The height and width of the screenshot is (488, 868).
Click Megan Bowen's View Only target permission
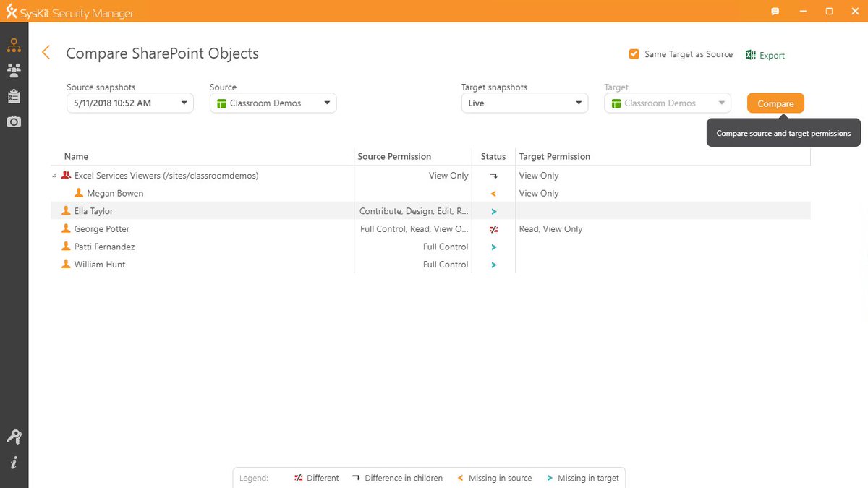pyautogui.click(x=539, y=193)
